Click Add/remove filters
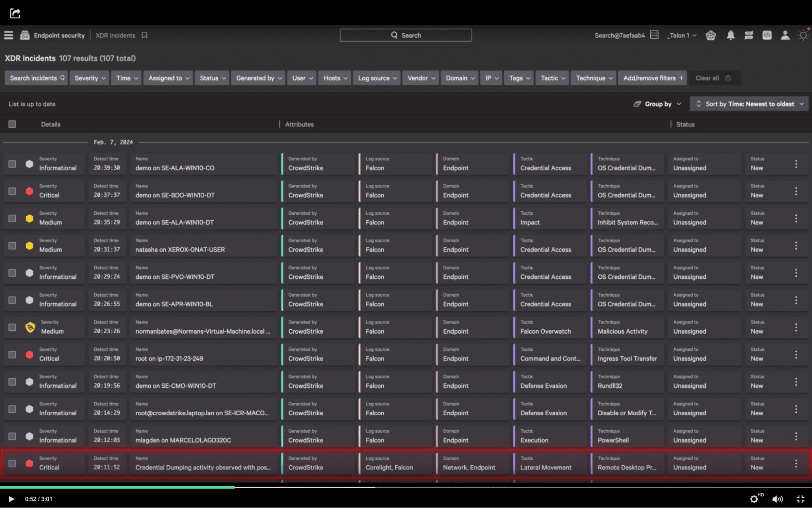This screenshot has width=812, height=508. coord(652,78)
